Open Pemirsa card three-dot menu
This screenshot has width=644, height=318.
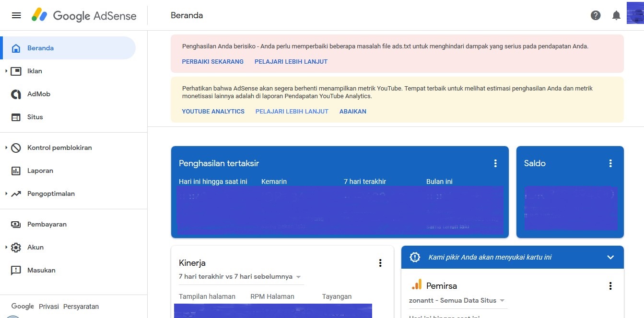tap(610, 286)
